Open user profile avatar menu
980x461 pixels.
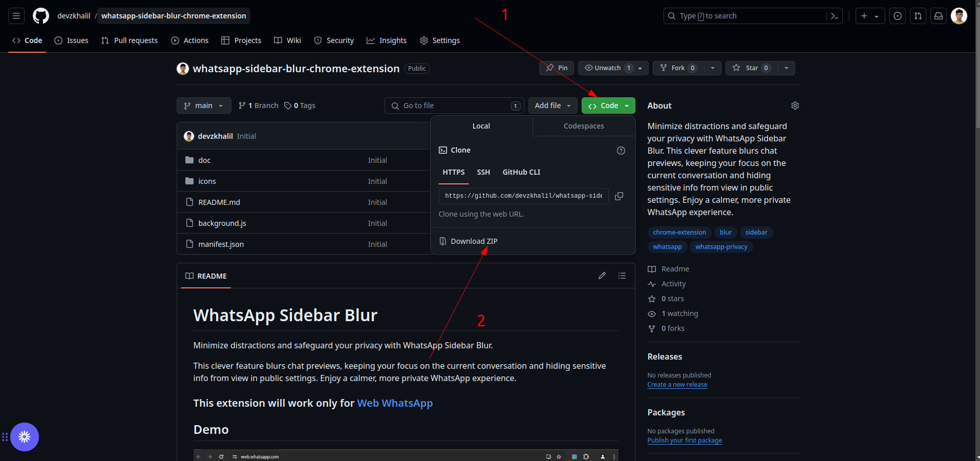pos(959,16)
